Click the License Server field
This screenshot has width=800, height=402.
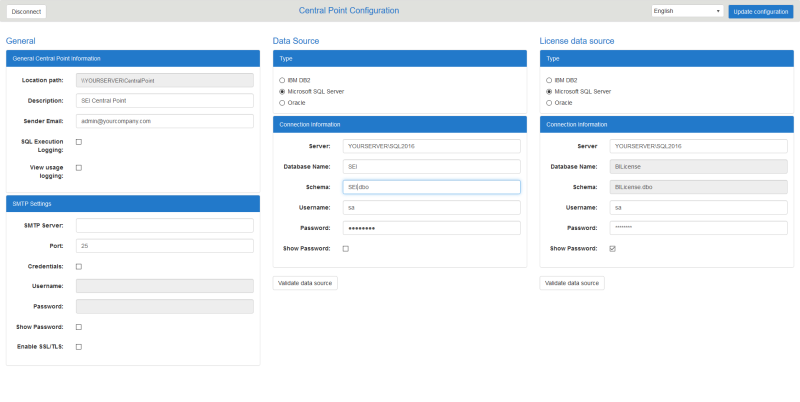pyautogui.click(x=698, y=146)
